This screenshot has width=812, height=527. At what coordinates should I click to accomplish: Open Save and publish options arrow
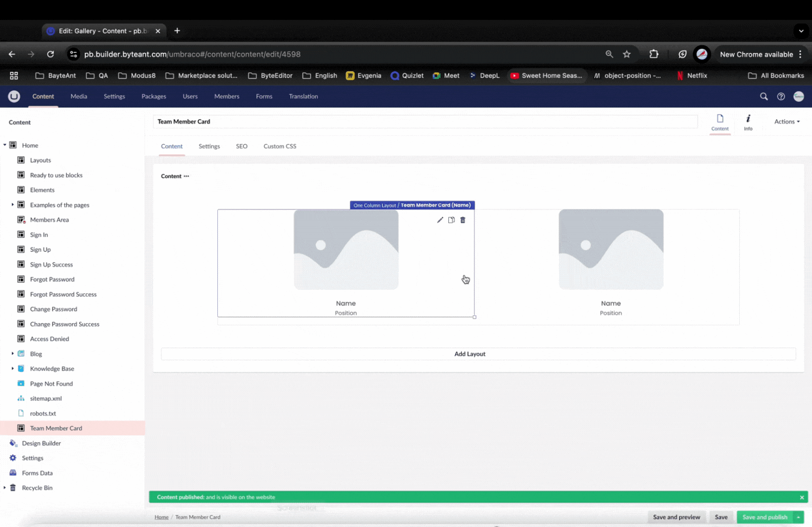coord(798,517)
